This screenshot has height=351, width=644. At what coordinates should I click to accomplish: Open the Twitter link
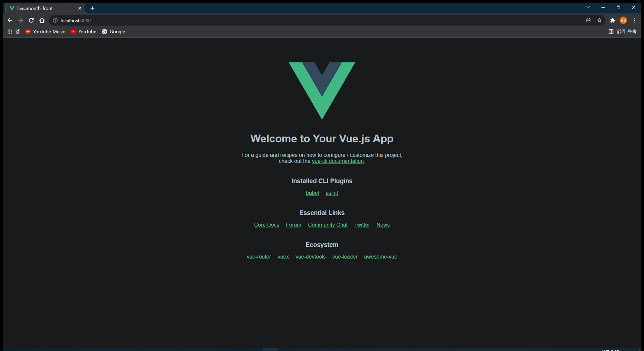(362, 225)
